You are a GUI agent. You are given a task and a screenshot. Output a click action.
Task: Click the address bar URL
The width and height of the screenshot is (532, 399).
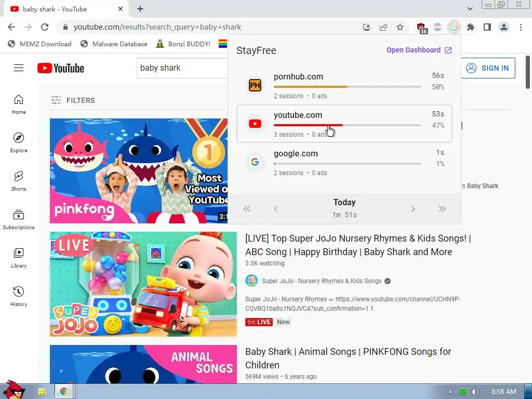157,27
